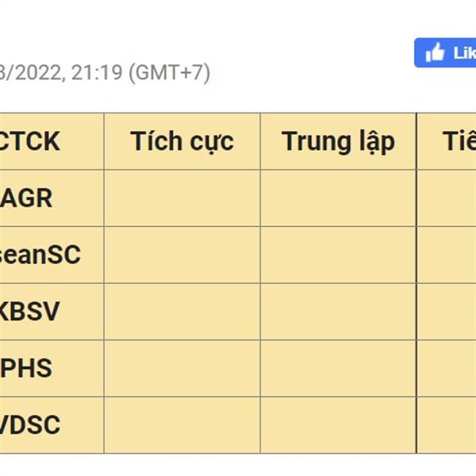Image resolution: width=476 pixels, height=476 pixels.
Task: Click the Tích cực cell for AseanSC
Action: click(182, 255)
